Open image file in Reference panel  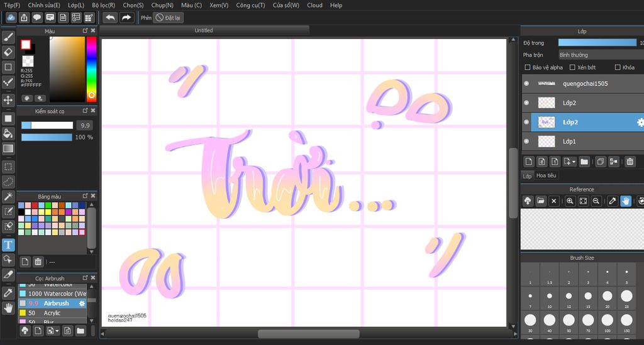540,201
